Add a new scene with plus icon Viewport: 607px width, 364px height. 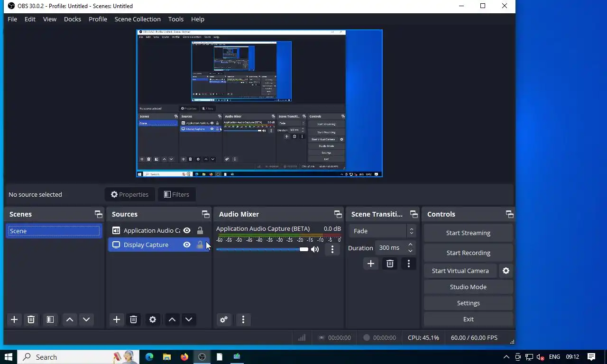click(x=14, y=319)
